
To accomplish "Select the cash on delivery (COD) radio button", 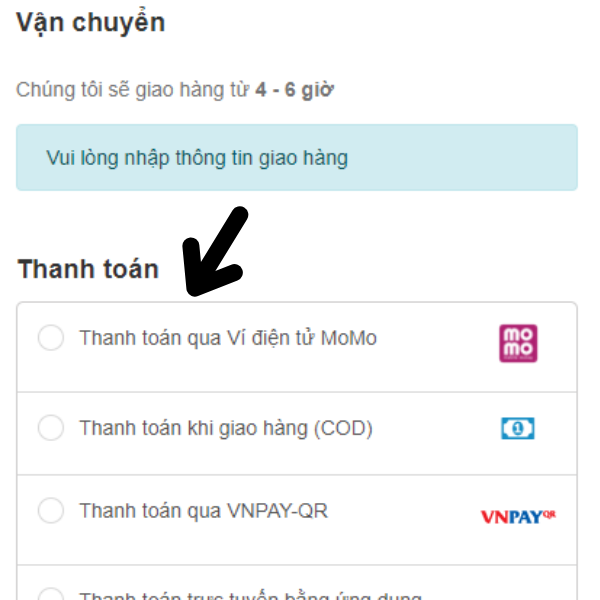I will (50, 428).
